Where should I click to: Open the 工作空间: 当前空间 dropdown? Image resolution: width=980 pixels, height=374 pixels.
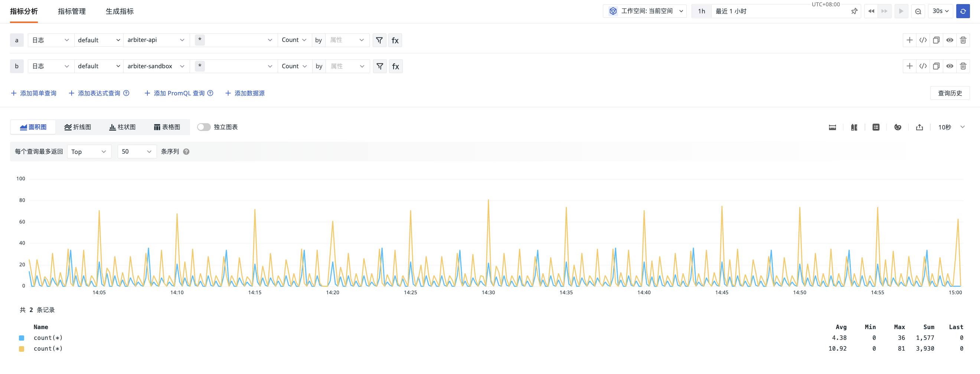645,11
